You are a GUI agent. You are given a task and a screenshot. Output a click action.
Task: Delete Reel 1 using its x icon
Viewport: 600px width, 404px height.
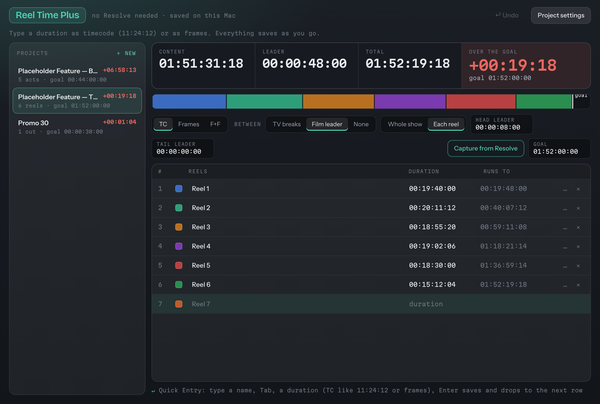pos(578,189)
